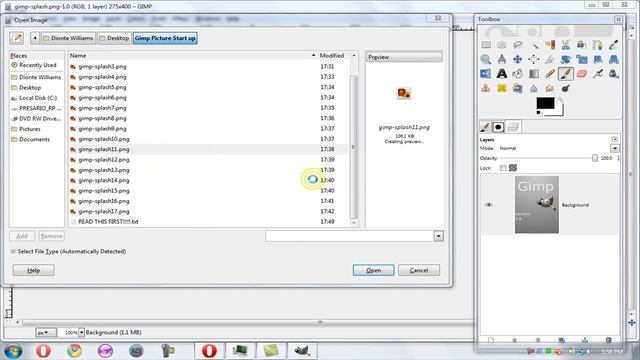
Task: Switch to the Tool Options tab
Action: [485, 127]
